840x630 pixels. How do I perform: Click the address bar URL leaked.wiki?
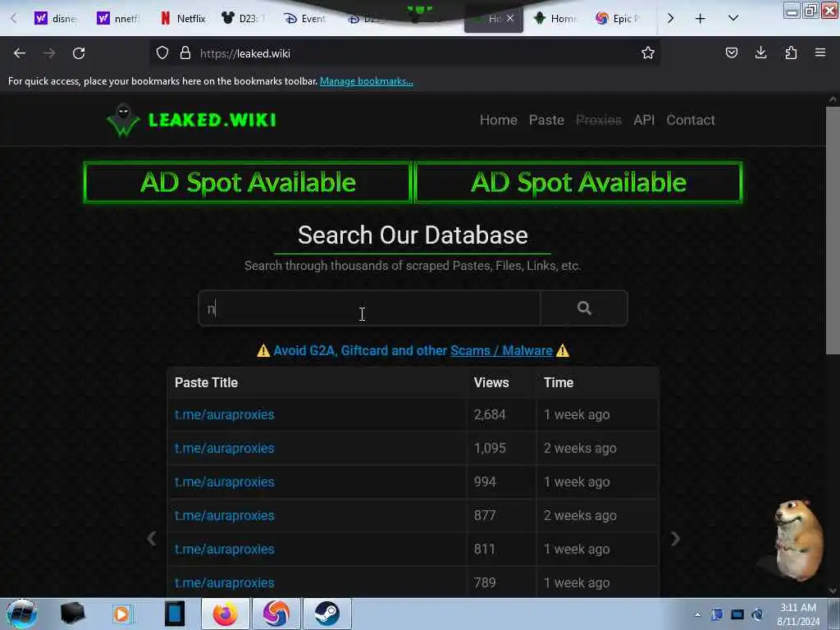245,53
